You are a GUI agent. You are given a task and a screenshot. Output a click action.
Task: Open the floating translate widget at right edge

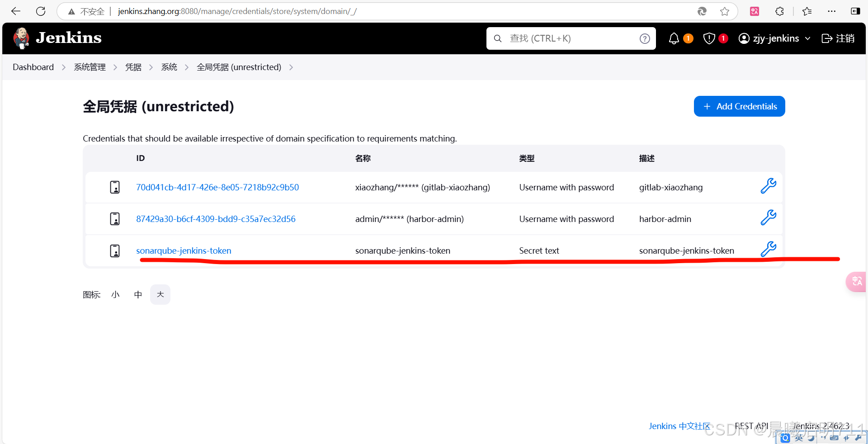856,282
